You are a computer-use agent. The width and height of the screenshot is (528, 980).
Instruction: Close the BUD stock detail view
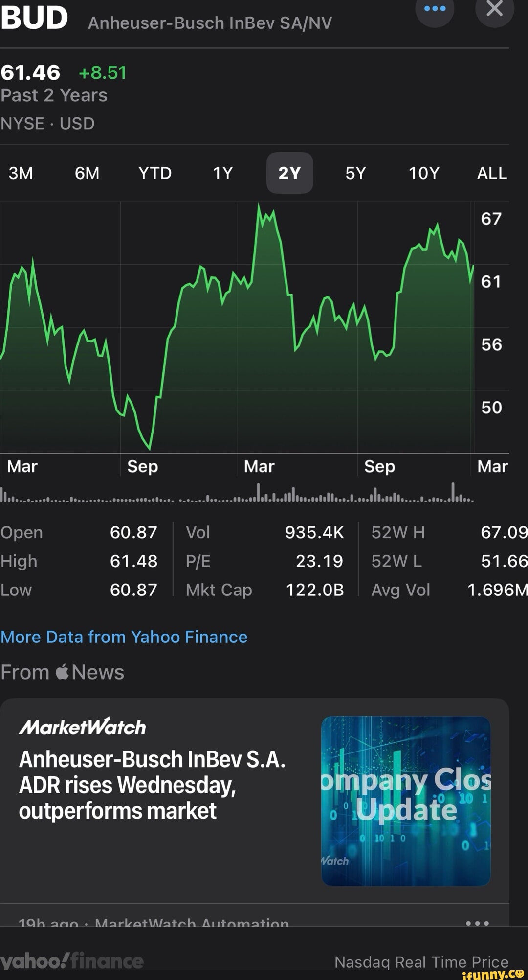(x=494, y=9)
